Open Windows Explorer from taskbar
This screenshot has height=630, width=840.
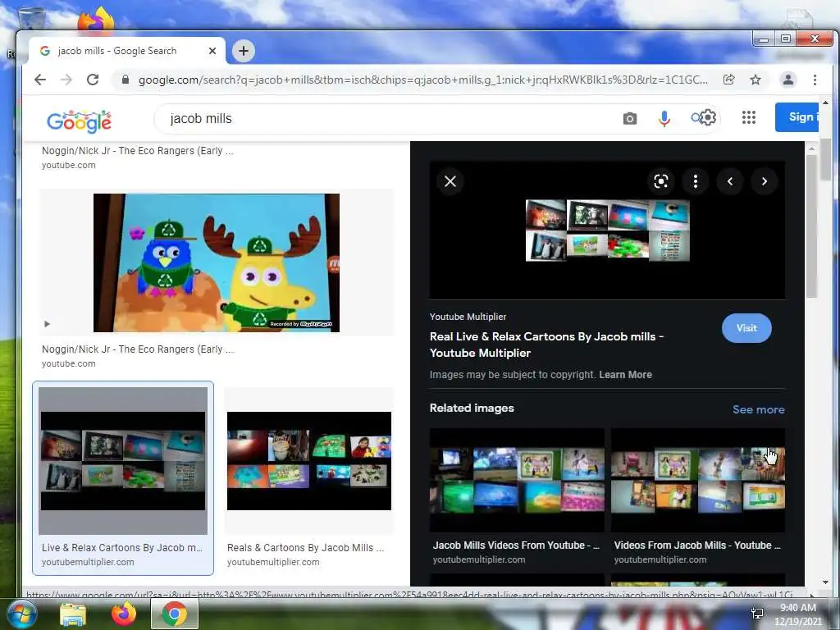coord(73,614)
